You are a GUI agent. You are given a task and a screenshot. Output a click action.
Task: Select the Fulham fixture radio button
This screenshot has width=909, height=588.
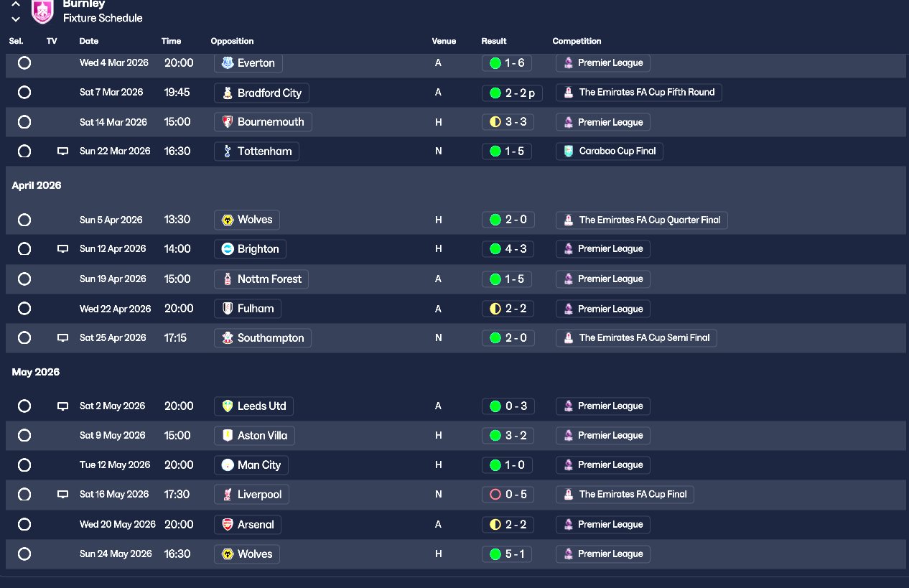click(24, 309)
